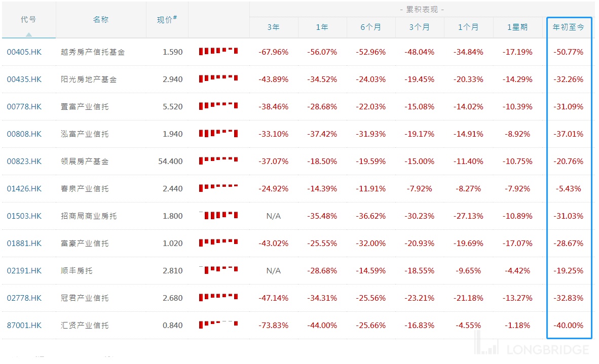Click the sparkline chart for 越秀房产信托基金
The image size is (599, 364).
click(x=218, y=51)
